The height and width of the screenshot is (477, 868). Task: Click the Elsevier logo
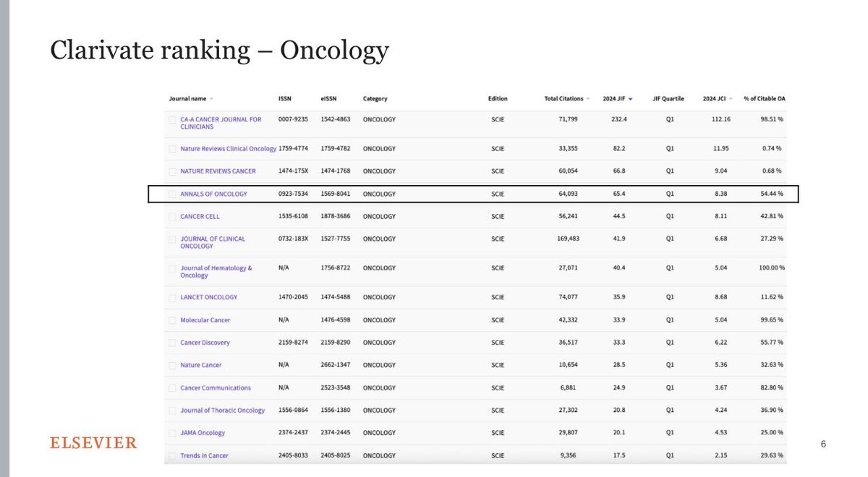click(x=93, y=443)
